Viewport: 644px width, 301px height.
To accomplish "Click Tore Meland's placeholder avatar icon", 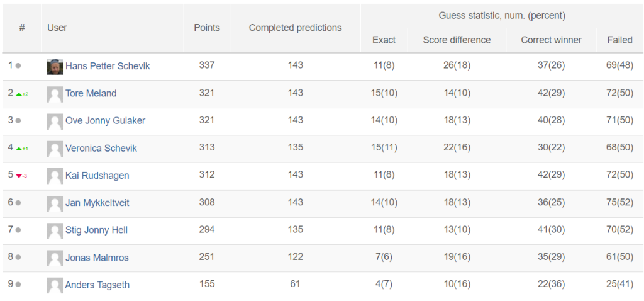I will pyautogui.click(x=55, y=94).
